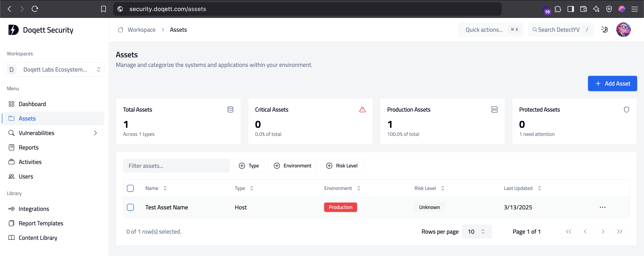Viewport: 644px width, 256px height.
Task: Click the Filter assets input field
Action: click(x=176, y=165)
